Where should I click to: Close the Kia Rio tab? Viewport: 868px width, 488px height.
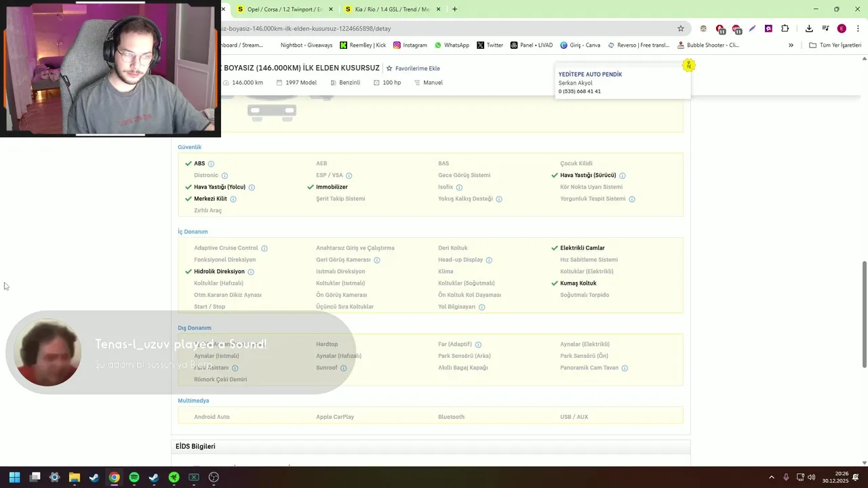pos(438,9)
